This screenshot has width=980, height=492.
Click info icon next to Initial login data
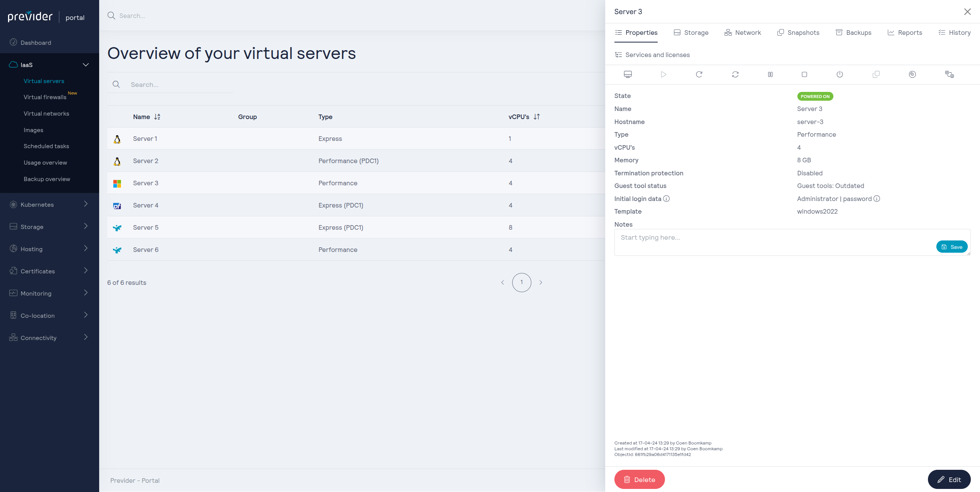point(666,199)
